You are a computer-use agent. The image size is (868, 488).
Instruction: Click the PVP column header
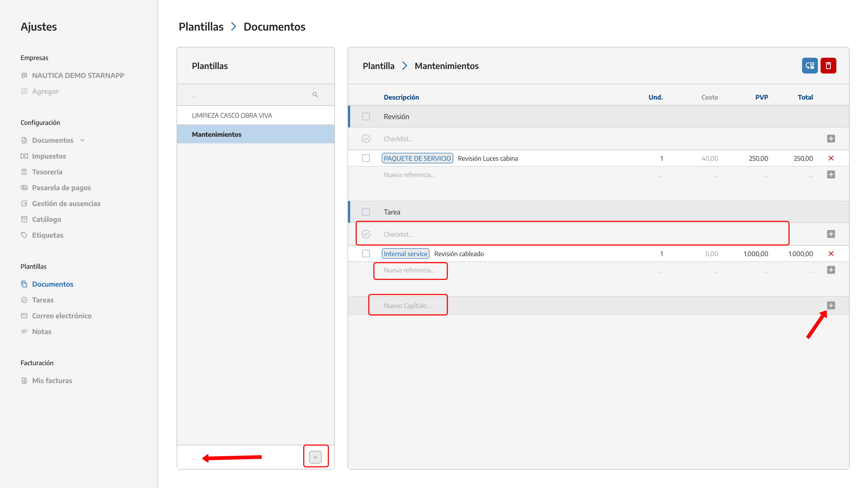point(761,97)
